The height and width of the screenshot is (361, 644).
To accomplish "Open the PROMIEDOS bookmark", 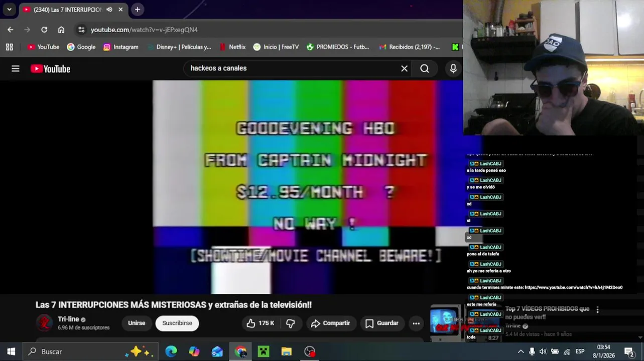I will pos(337,47).
